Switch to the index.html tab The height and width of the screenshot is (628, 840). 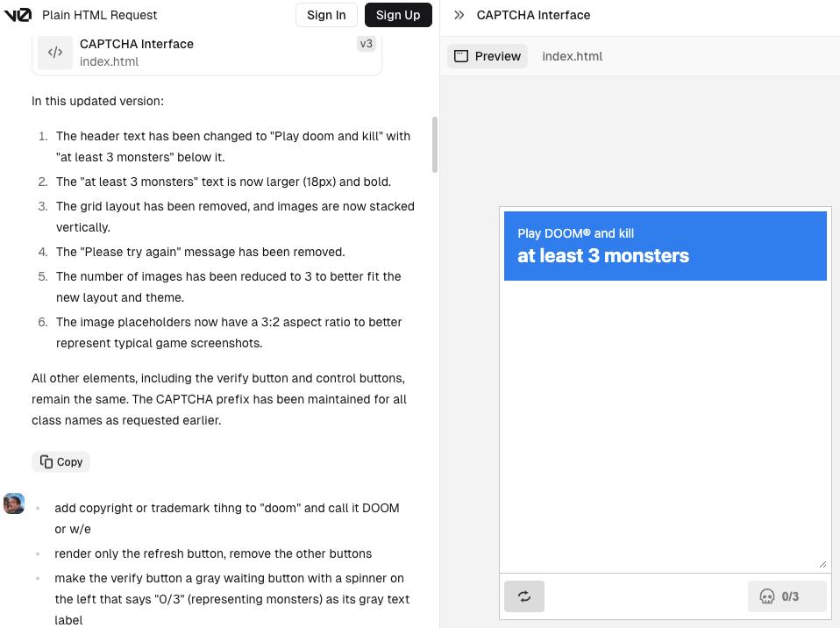[x=573, y=56]
